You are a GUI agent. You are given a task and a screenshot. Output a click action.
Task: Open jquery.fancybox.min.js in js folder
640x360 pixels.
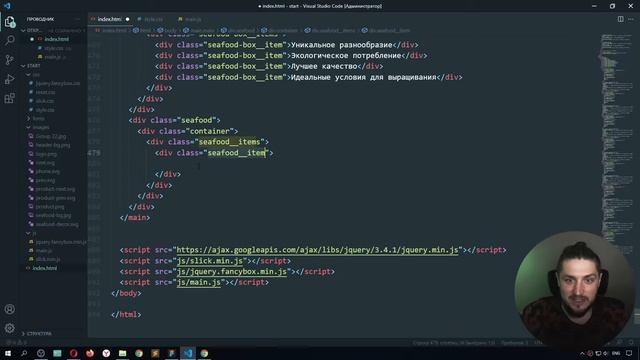coord(60,242)
